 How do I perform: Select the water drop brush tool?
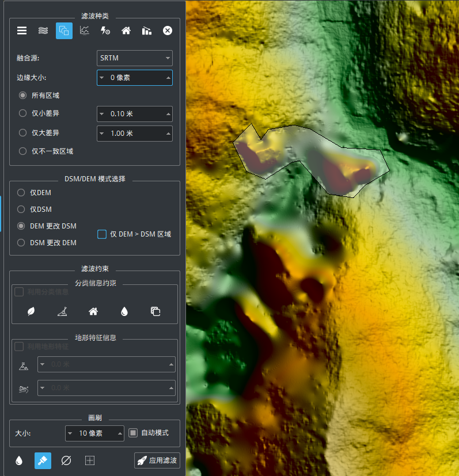pos(19,460)
